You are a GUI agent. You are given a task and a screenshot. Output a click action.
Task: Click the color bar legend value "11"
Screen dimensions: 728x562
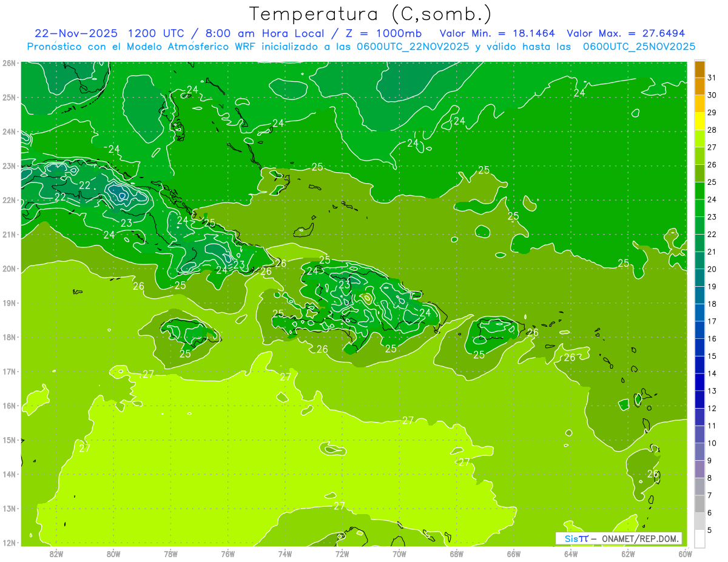pyautogui.click(x=712, y=426)
